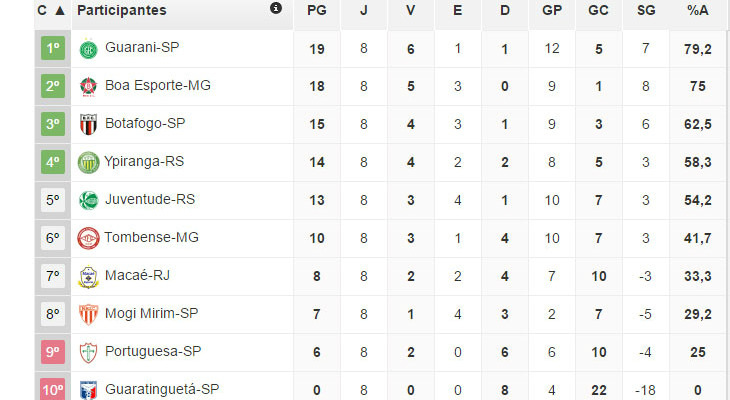Sort standings by %A column header

698,10
